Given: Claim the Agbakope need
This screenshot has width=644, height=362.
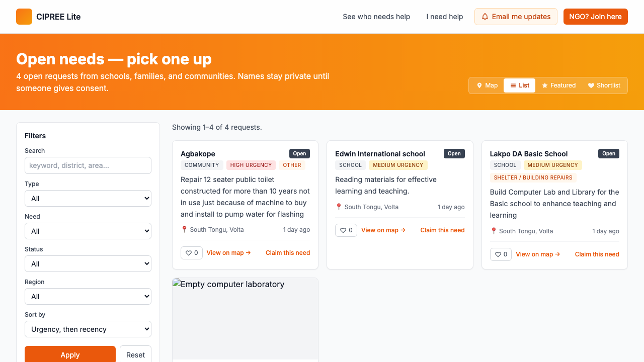Looking at the screenshot, I should (288, 253).
